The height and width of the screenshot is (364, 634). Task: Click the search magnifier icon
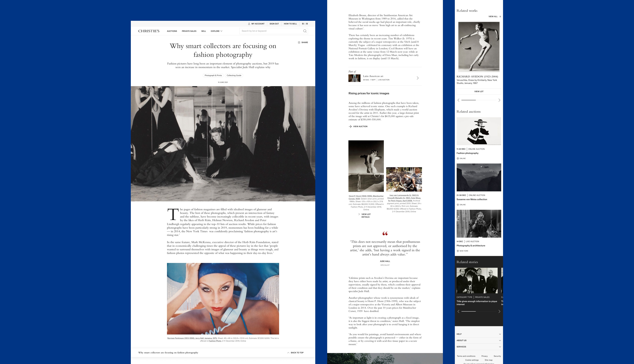pyautogui.click(x=305, y=31)
